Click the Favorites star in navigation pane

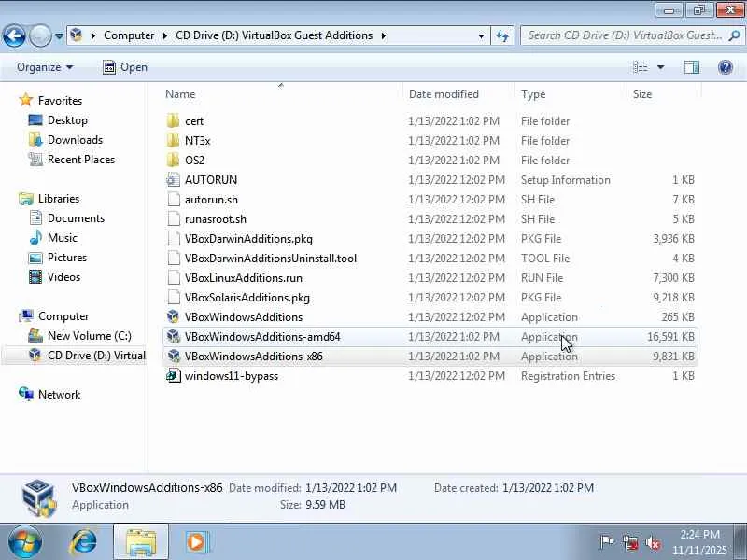[26, 100]
